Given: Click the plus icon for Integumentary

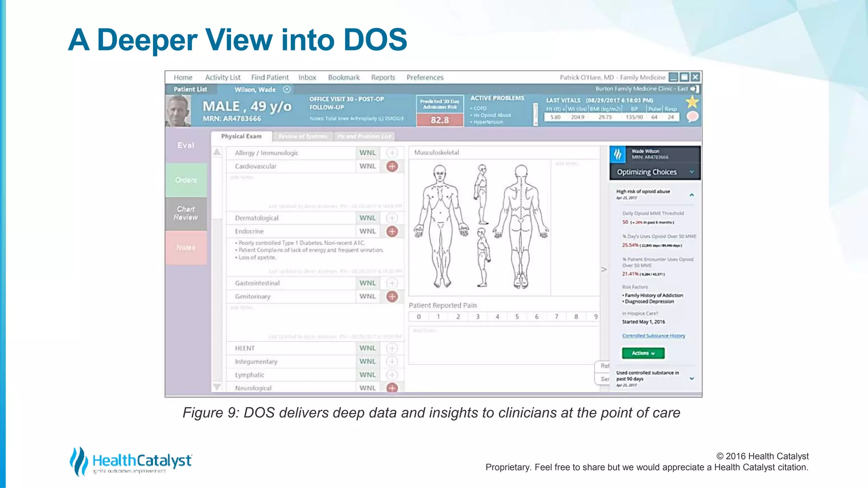Looking at the screenshot, I should (392, 362).
